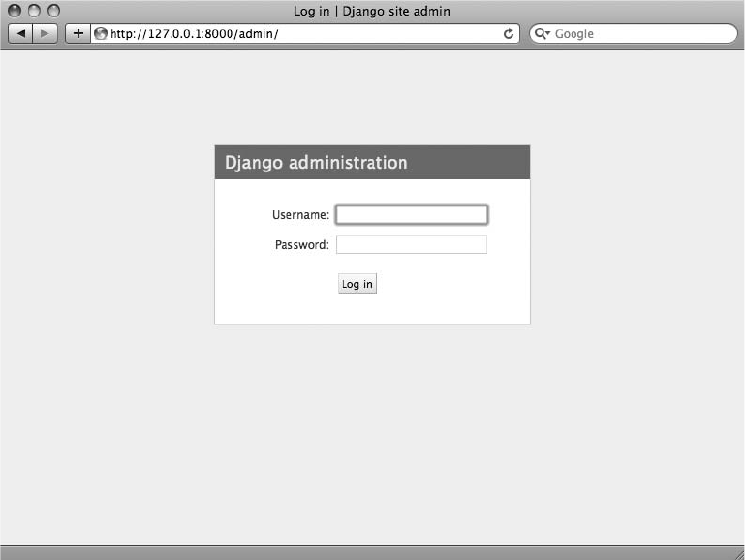Go back with the browser back arrow
745x560 pixels.
(x=20, y=34)
